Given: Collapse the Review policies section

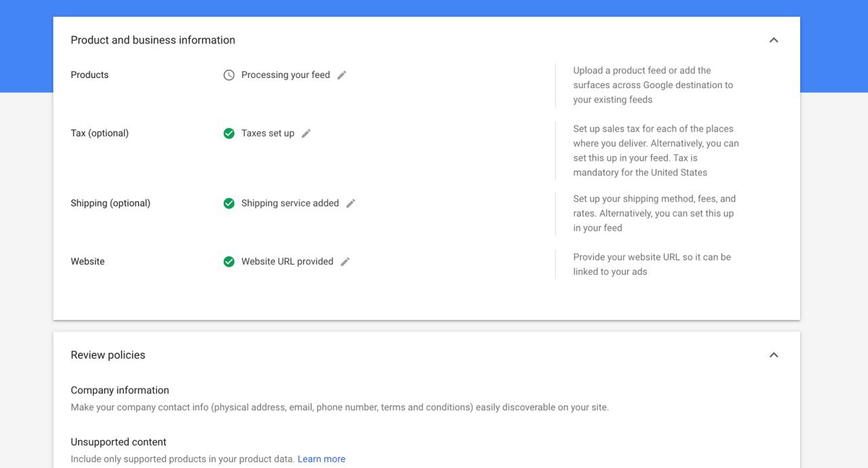Looking at the screenshot, I should pyautogui.click(x=774, y=355).
